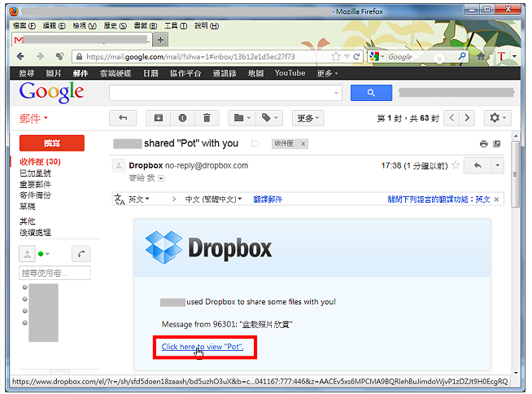Open the 檔案 (F) menu
Screen dimensions: 532x394
24,26
